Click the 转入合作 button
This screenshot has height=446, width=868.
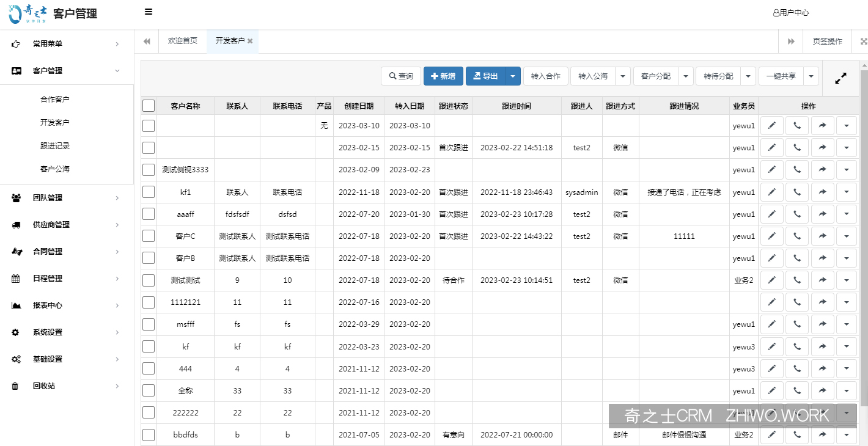(x=546, y=76)
